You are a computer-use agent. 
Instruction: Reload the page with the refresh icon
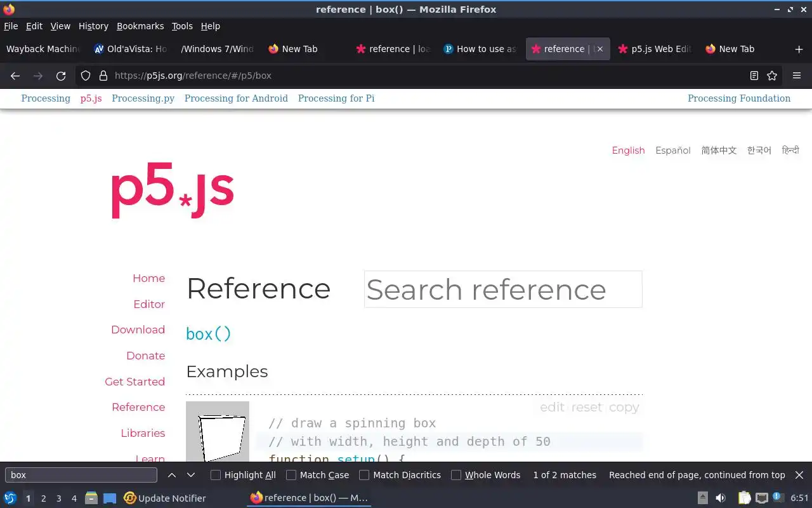point(61,76)
